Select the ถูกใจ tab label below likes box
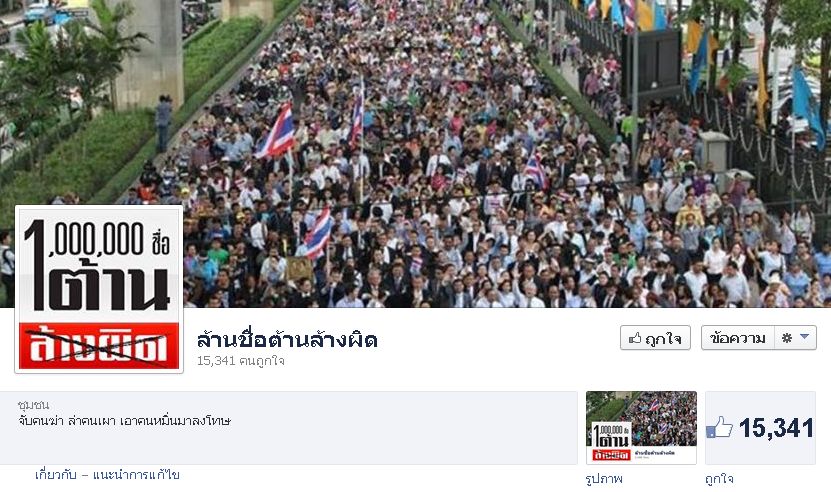The image size is (831, 492). (x=719, y=479)
